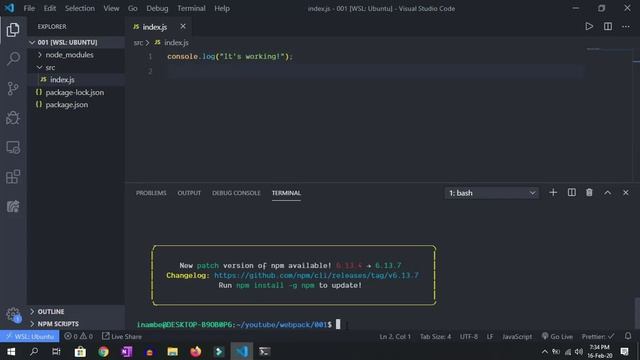Open Source Control view
Screen dimensions: 640x360
pos(13,88)
